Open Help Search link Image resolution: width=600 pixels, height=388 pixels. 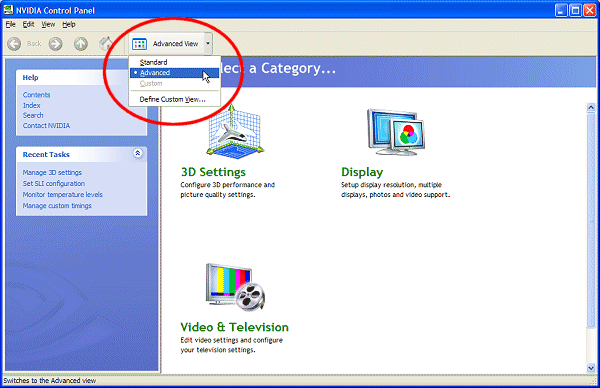[x=33, y=115]
